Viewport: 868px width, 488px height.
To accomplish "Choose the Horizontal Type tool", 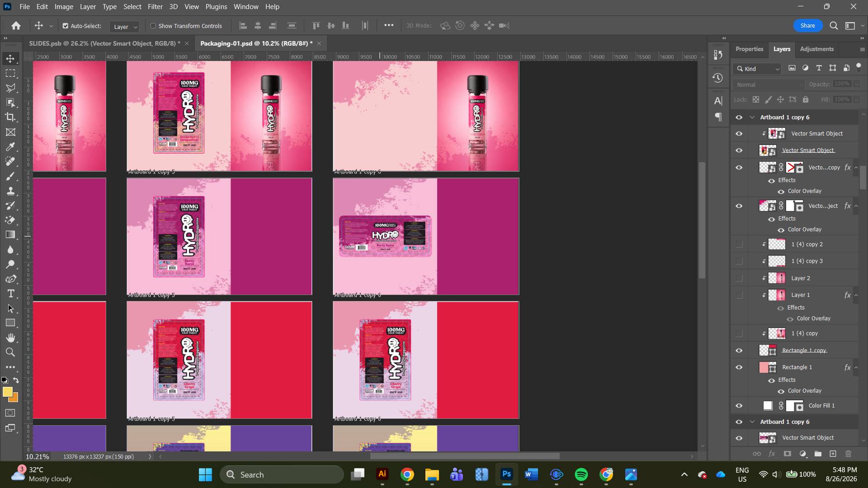I will pyautogui.click(x=10, y=294).
